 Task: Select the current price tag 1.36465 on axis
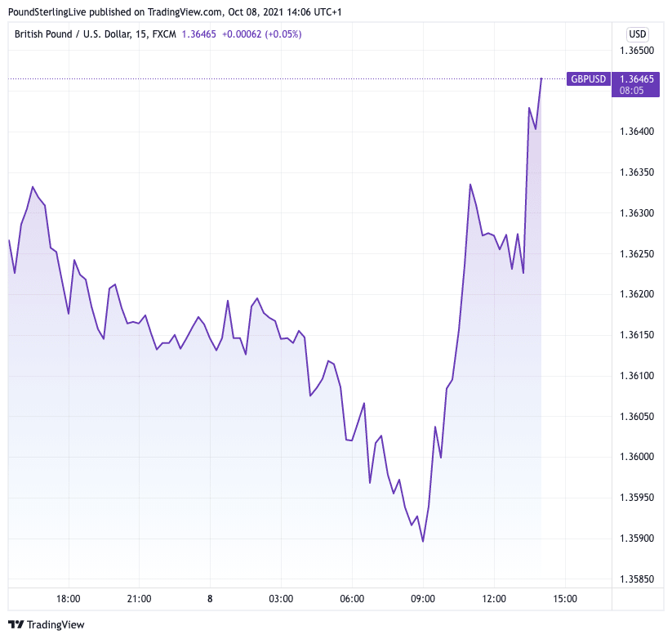click(x=637, y=78)
